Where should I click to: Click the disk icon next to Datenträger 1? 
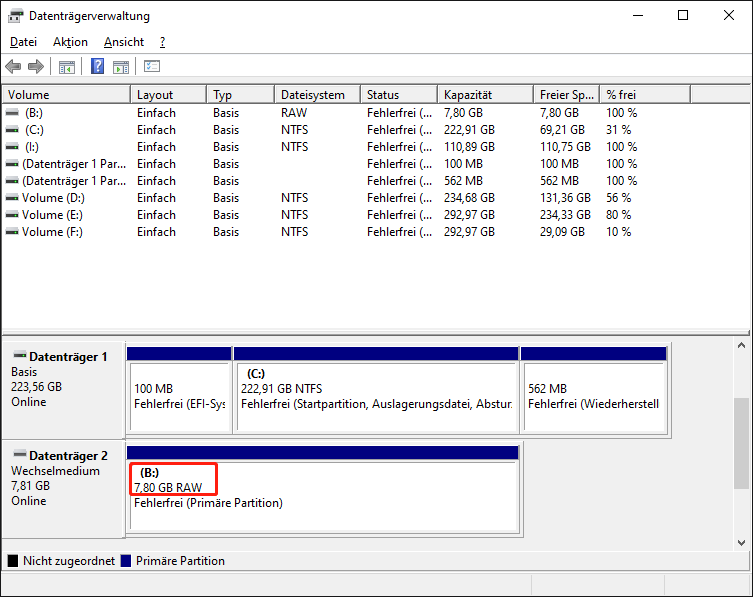click(20, 355)
